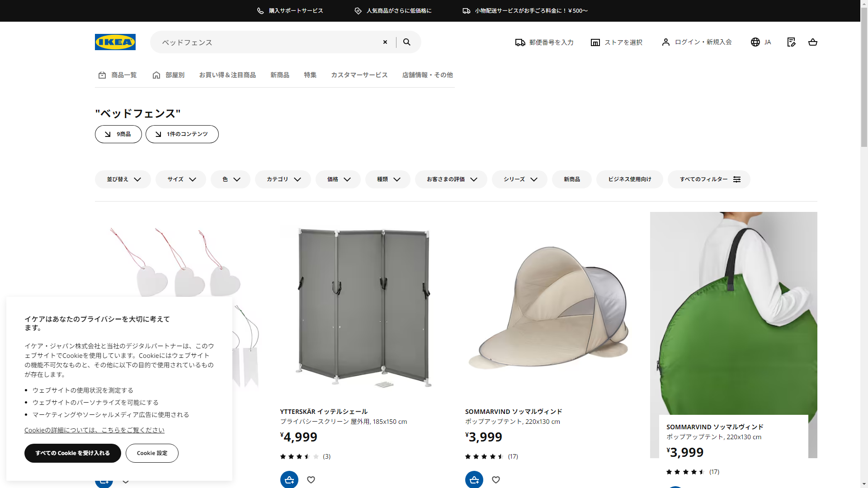
Task: Clear the search field with X icon
Action: point(385,42)
